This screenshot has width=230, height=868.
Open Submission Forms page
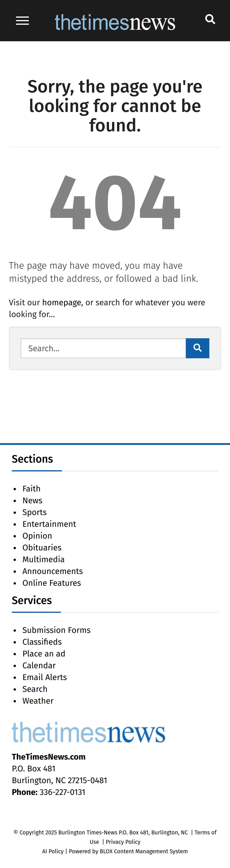pos(56,630)
